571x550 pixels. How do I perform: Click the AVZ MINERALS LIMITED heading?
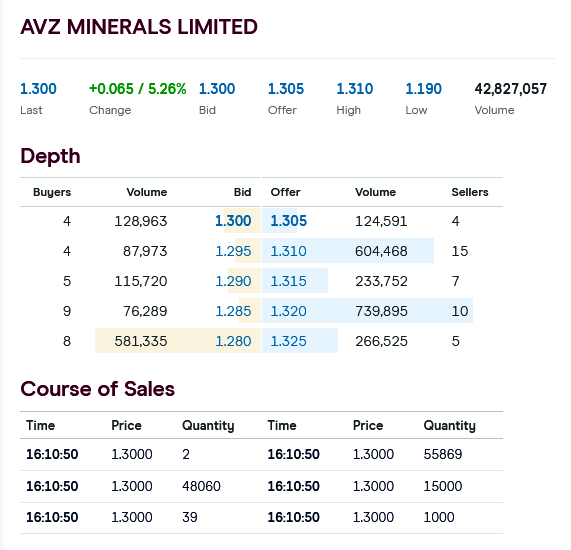pos(139,27)
